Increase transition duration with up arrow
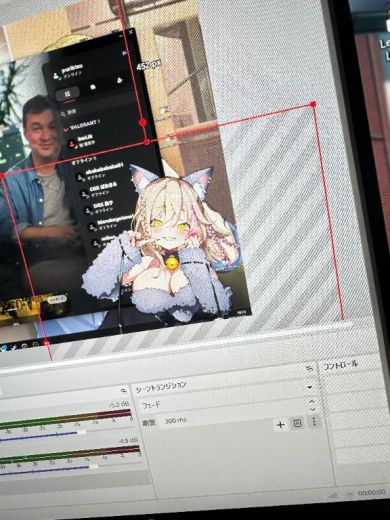The image size is (390, 520). point(312,402)
